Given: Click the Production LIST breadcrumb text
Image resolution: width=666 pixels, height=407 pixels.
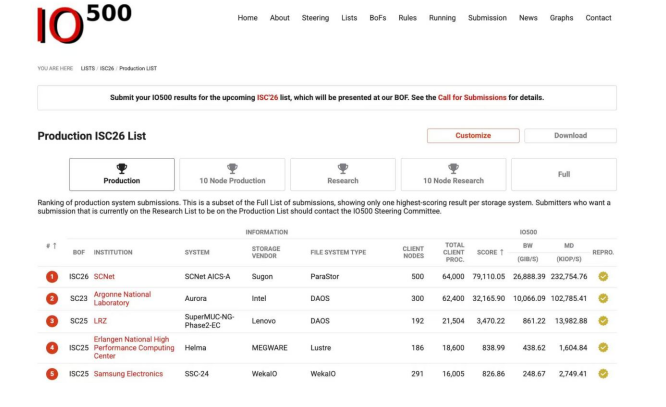Looking at the screenshot, I should coord(138,68).
